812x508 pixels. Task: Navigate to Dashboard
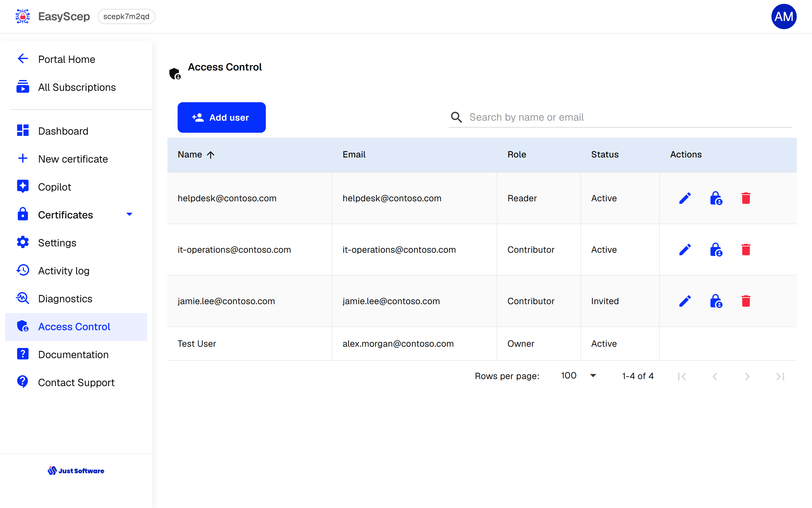76,131
